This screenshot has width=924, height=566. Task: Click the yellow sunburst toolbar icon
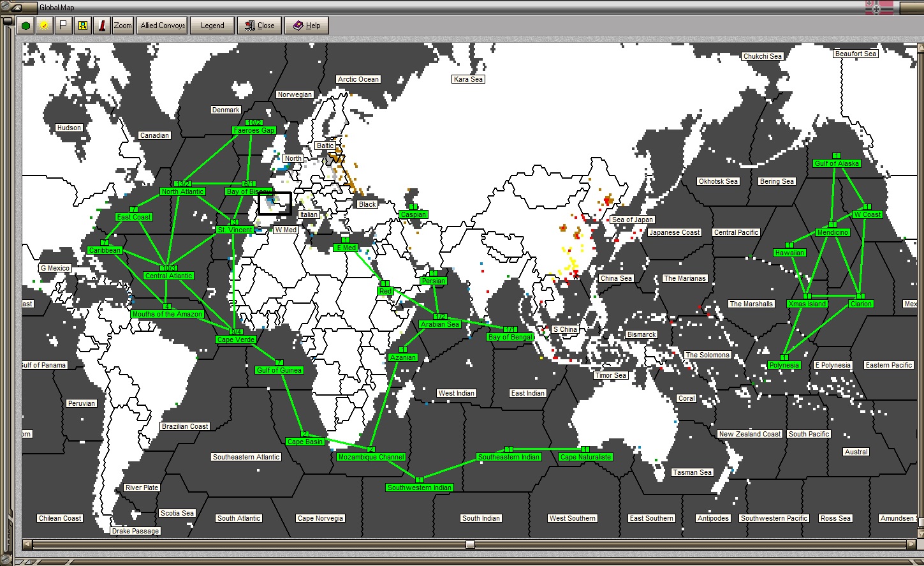(x=44, y=26)
